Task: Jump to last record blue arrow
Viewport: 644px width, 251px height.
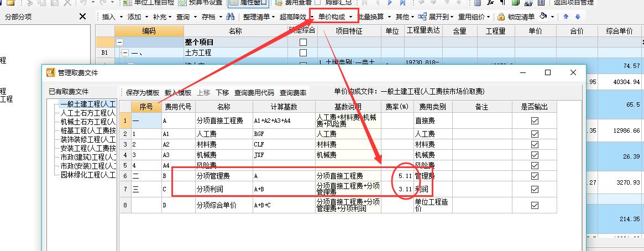Action: (x=402, y=2)
